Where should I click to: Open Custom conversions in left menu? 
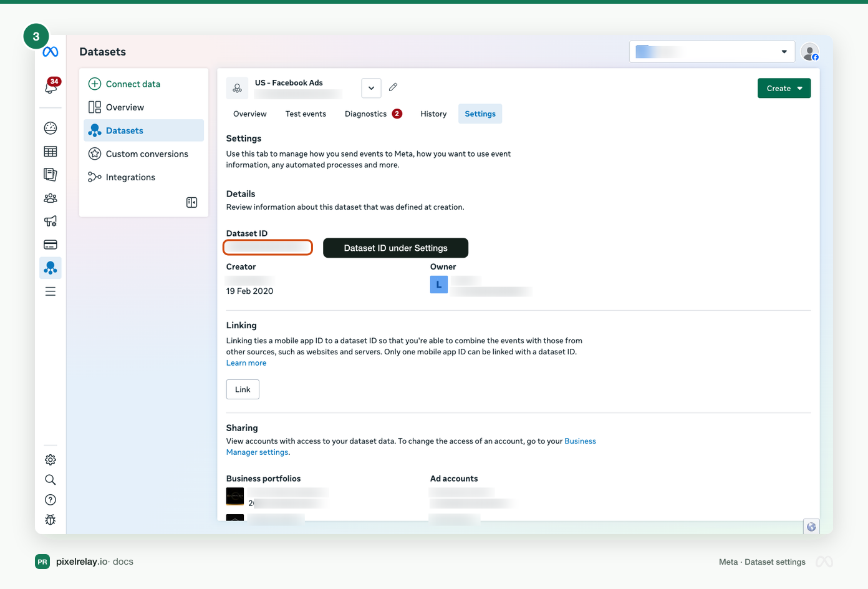[144, 154]
